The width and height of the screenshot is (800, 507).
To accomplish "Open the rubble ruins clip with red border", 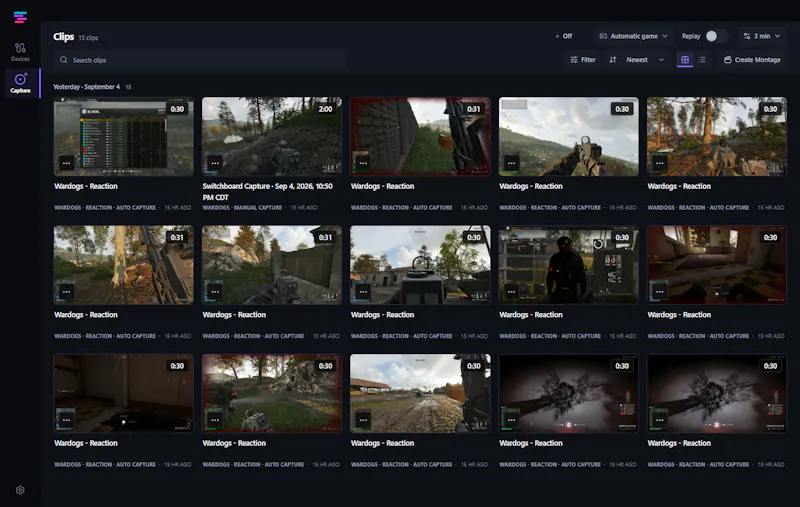I will coord(272,394).
